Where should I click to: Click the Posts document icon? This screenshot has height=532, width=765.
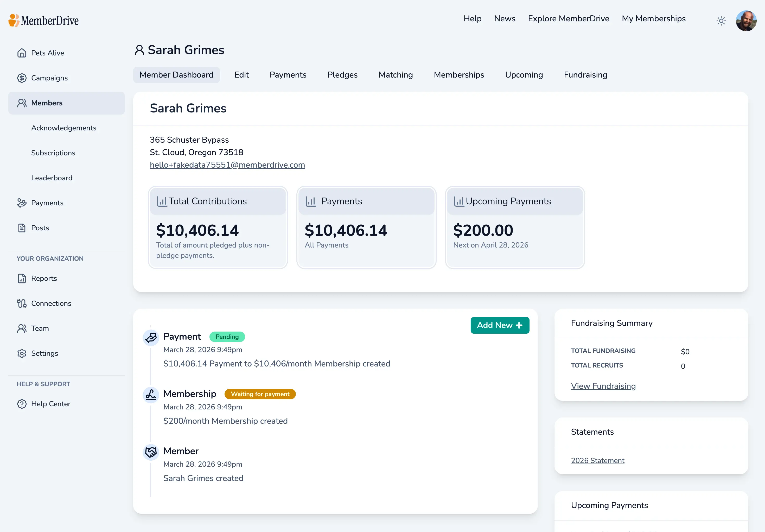[x=22, y=228]
